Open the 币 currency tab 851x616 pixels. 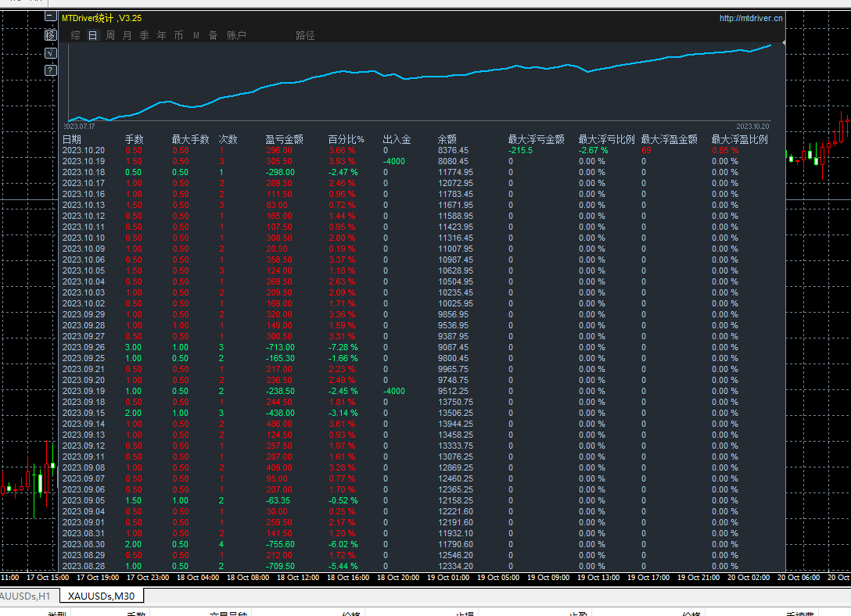point(179,35)
